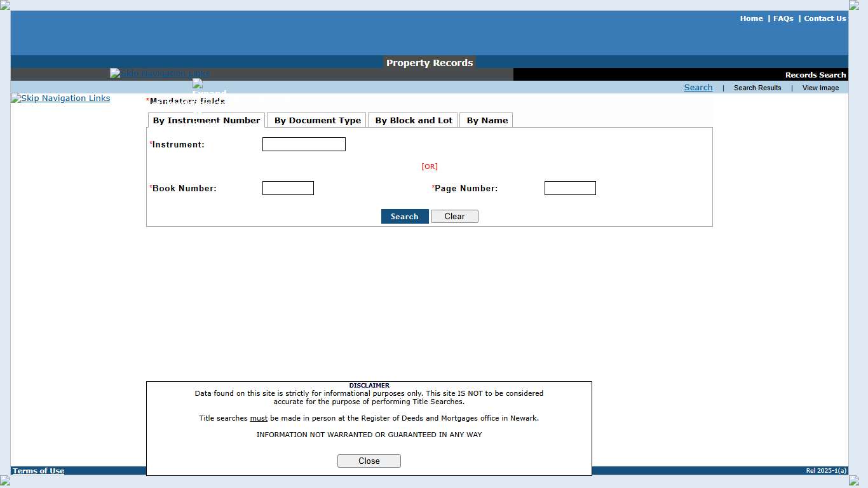Image resolution: width=868 pixels, height=488 pixels.
Task: Open the Search Results view
Action: [x=757, y=88]
